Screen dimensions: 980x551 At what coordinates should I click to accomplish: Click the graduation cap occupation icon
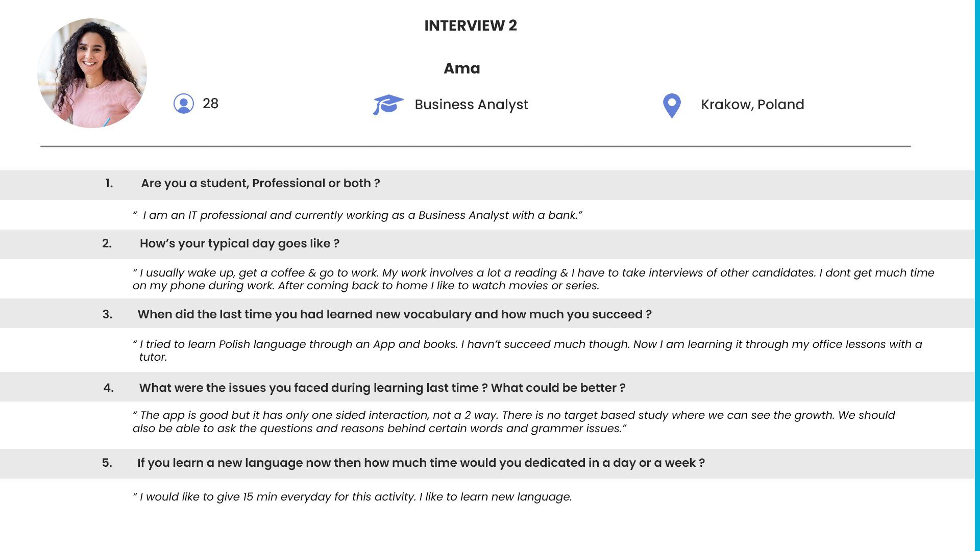[388, 104]
